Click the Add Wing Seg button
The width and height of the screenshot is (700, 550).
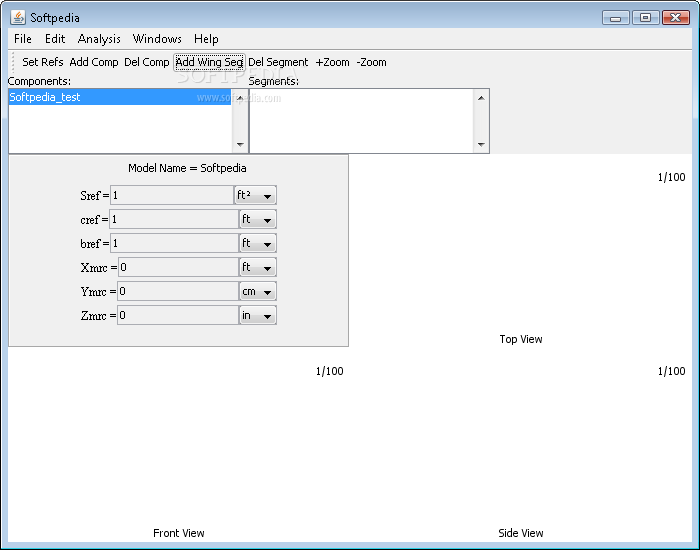(209, 62)
